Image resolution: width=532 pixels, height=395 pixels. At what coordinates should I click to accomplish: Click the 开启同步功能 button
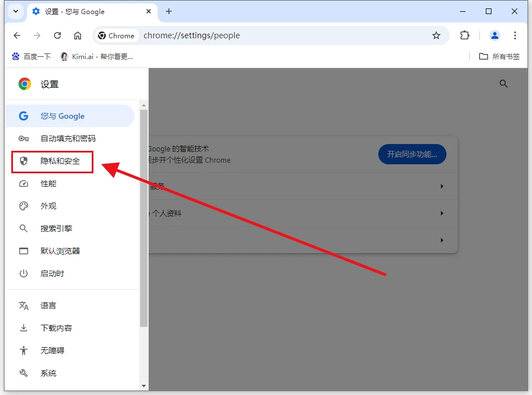pyautogui.click(x=412, y=154)
